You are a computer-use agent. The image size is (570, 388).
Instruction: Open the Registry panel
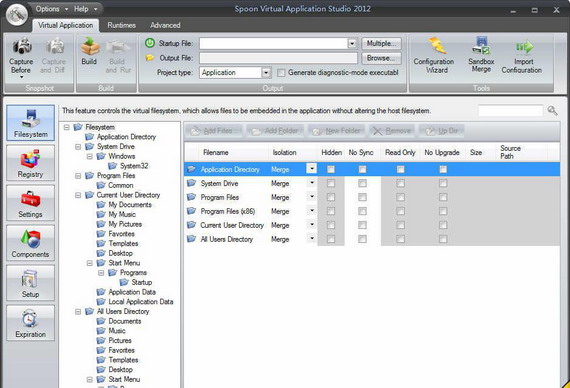pyautogui.click(x=31, y=163)
